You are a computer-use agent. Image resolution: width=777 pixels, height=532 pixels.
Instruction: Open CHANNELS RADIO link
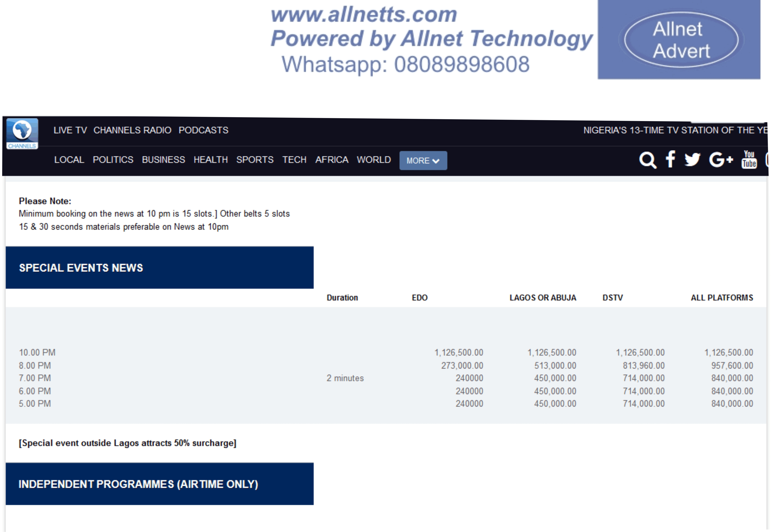[132, 130]
